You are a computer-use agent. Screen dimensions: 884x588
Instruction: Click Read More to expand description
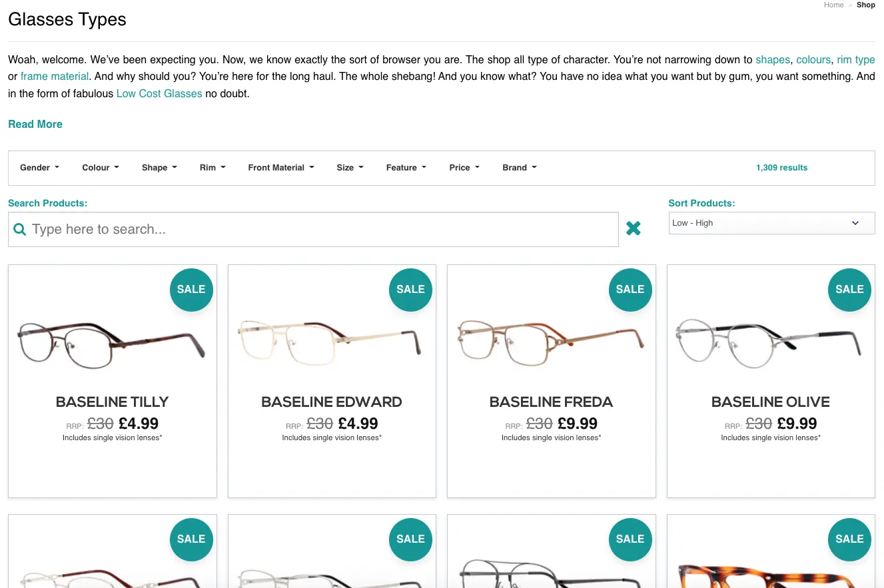coord(35,124)
